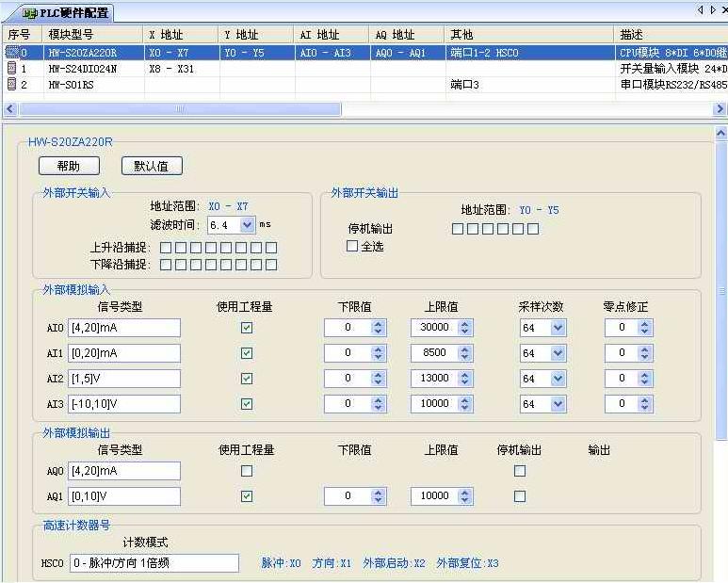Enable 全选 checkbox under 停机输出
The height and width of the screenshot is (583, 728).
coord(352,246)
